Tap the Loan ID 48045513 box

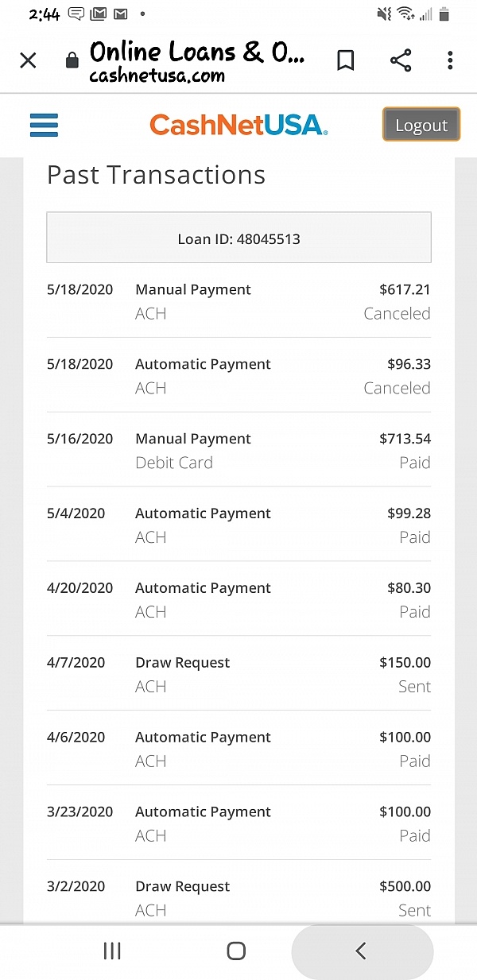pyautogui.click(x=238, y=238)
